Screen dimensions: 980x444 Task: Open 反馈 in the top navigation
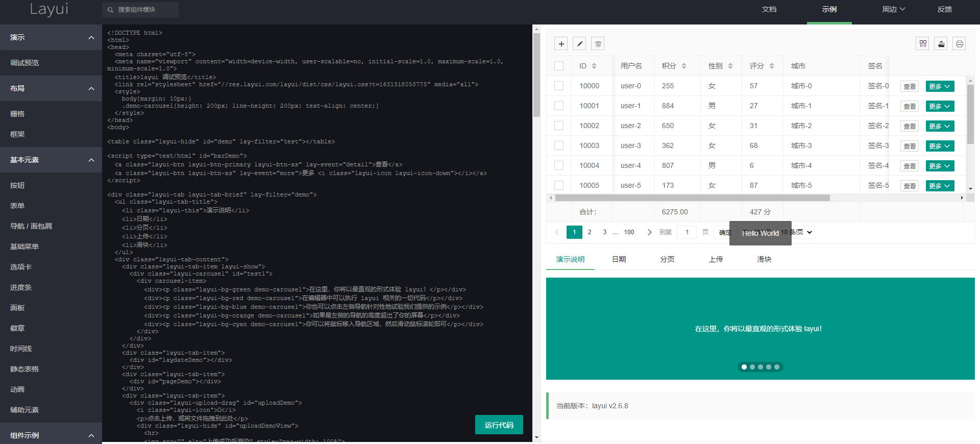point(945,9)
